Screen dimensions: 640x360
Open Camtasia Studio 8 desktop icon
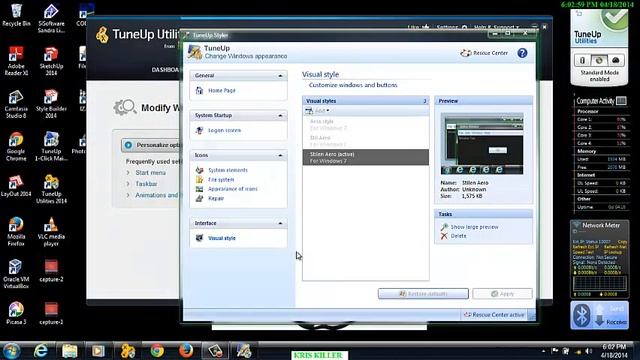pos(16,104)
